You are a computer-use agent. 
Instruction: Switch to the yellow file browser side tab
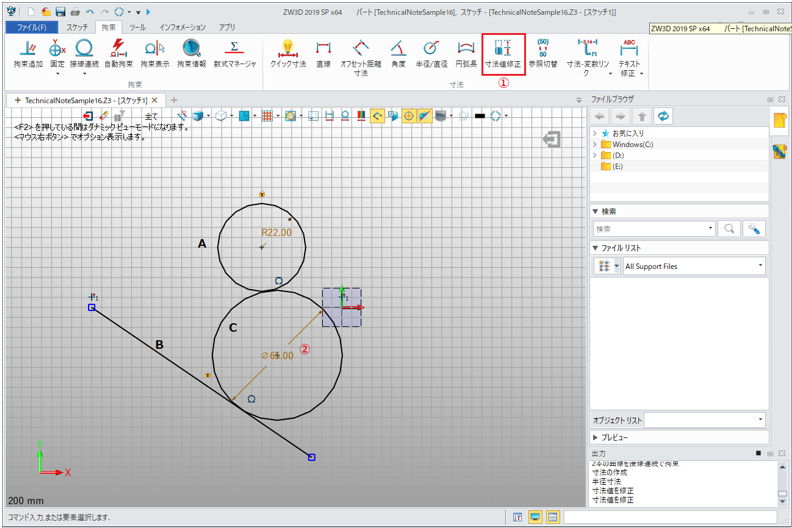[x=779, y=120]
